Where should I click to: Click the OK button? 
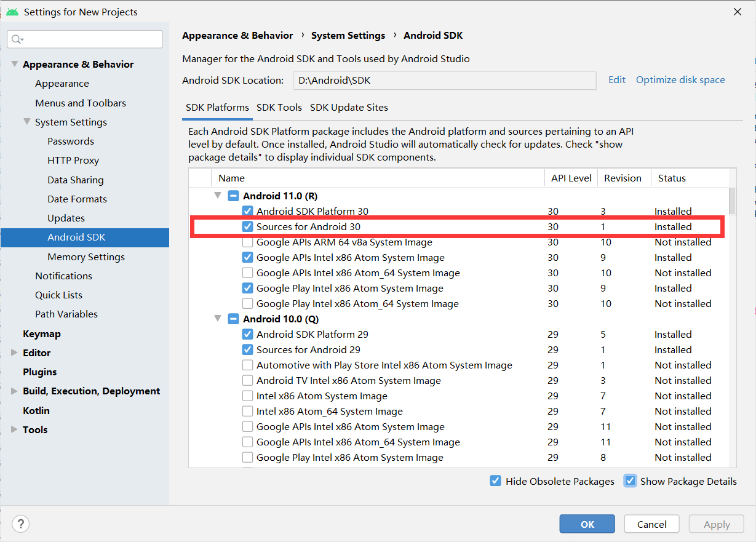pos(587,524)
